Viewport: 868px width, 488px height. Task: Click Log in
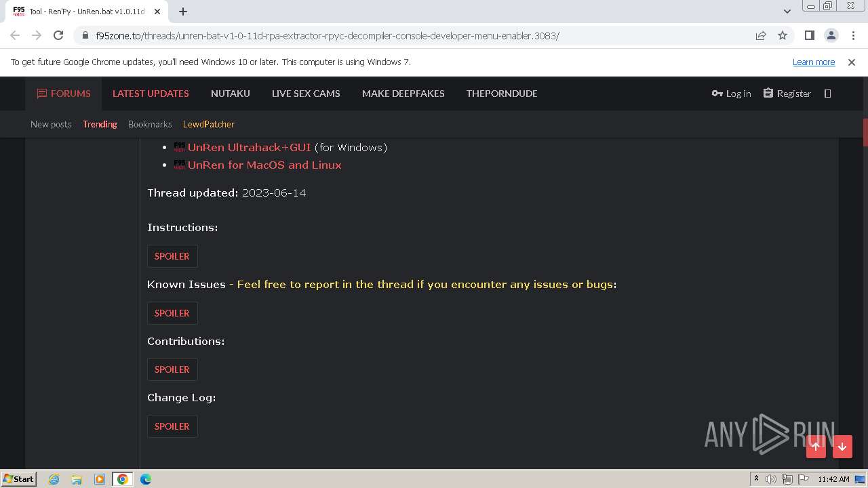731,94
